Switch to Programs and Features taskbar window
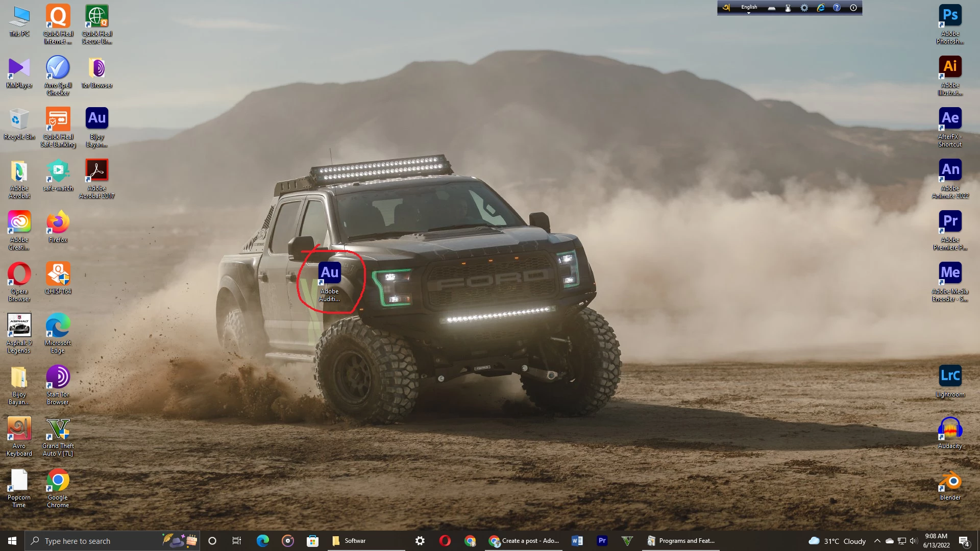 pyautogui.click(x=681, y=541)
